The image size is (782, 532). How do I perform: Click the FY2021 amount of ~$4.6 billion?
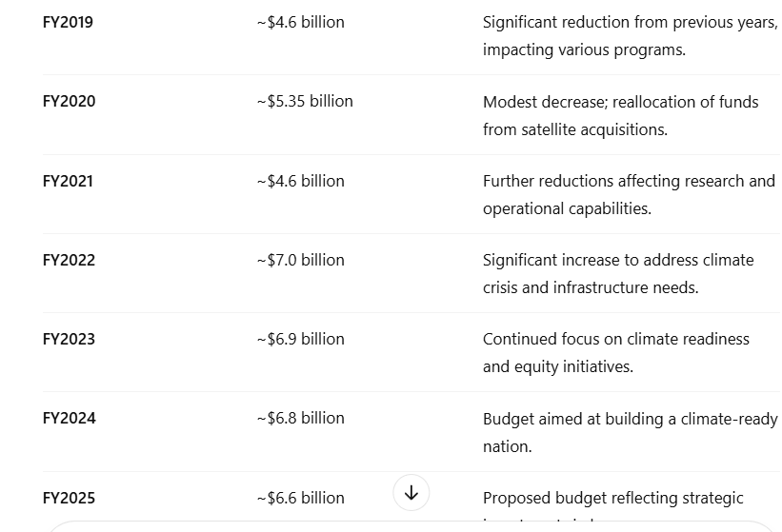(x=300, y=181)
